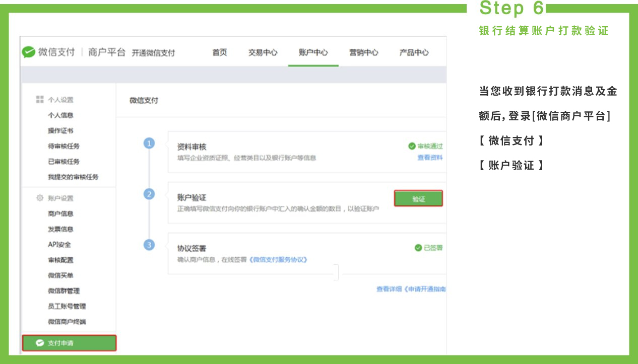
Task: Go to 产品中心 tab
Action: click(x=414, y=52)
